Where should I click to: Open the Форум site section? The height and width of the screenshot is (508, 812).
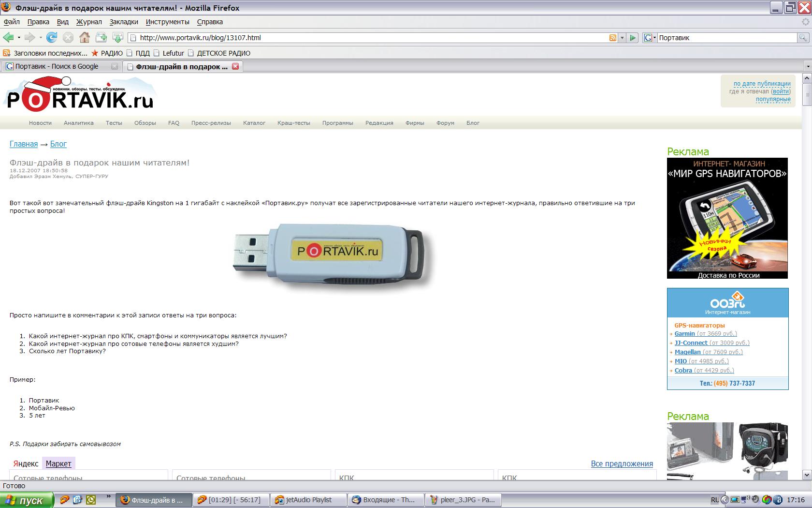pos(445,123)
